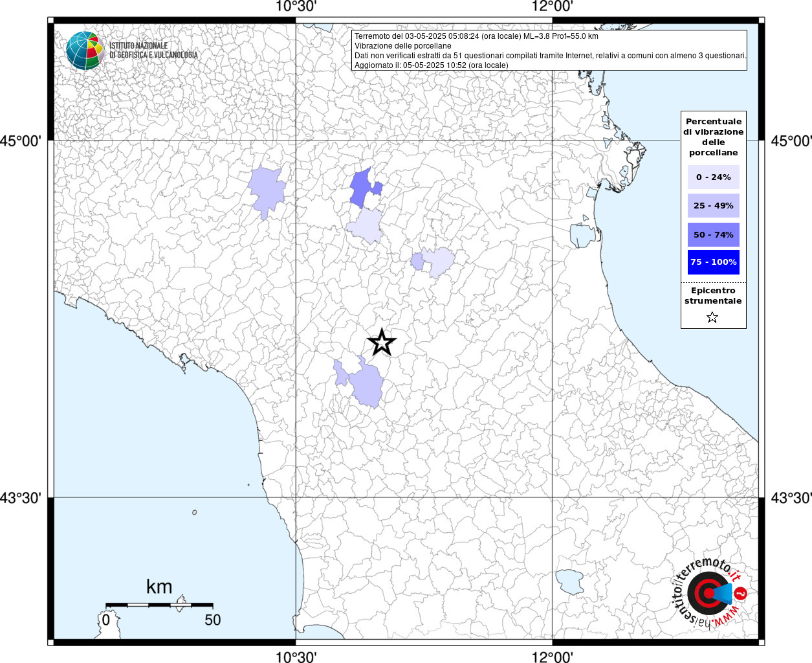
Task: Click the 'Epicentro strumentale' legend label
Action: coord(713,296)
